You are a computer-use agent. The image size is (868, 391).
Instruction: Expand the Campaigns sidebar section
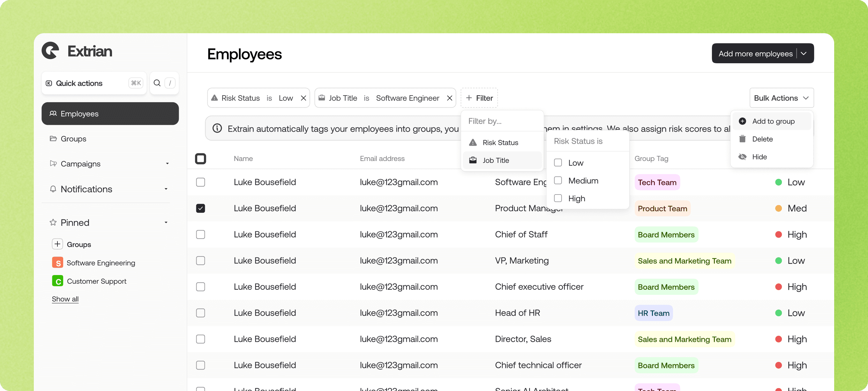[x=167, y=164]
